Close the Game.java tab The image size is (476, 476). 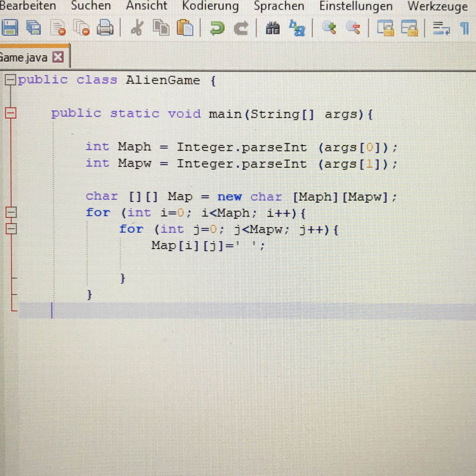tap(58, 57)
